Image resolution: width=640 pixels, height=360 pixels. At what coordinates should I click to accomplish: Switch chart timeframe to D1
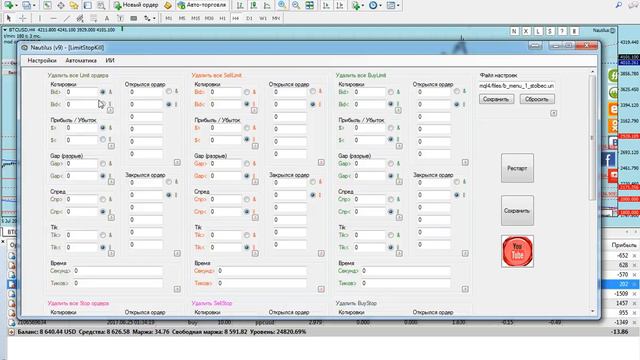point(249,18)
